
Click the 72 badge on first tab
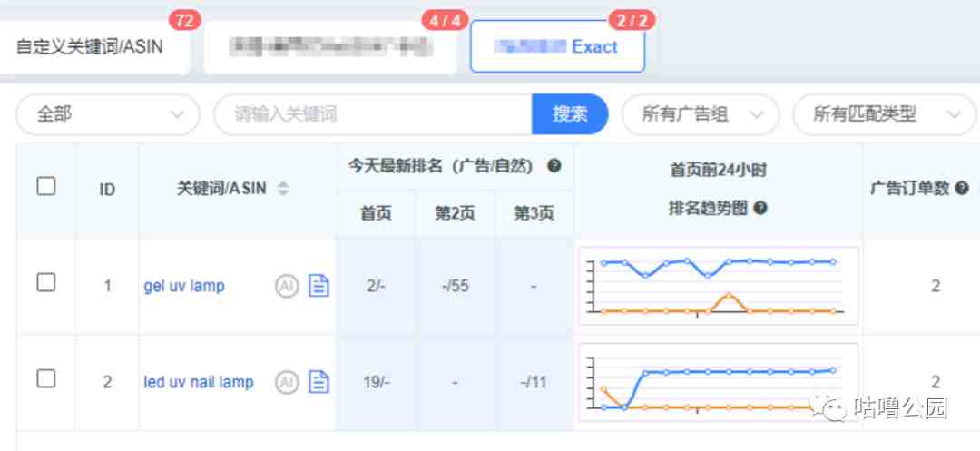(185, 21)
